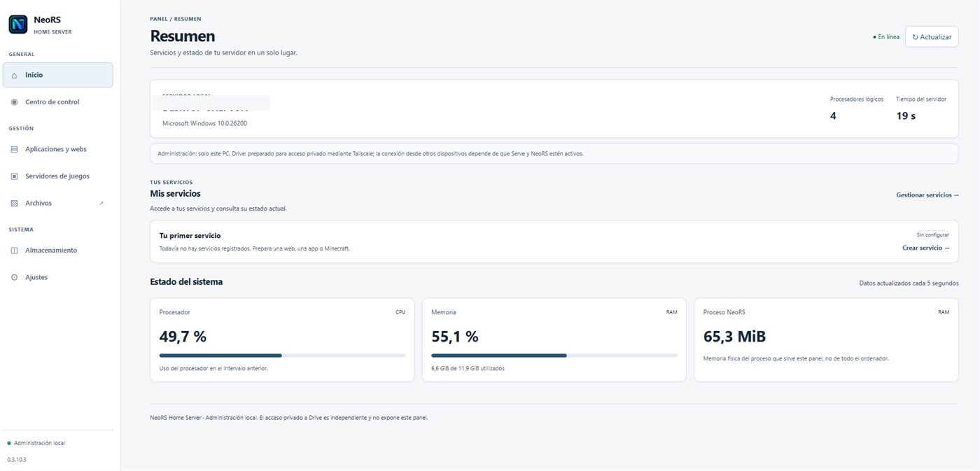The height and width of the screenshot is (471, 980).
Task: Click the 65,3 MiB process memory value
Action: (x=734, y=337)
